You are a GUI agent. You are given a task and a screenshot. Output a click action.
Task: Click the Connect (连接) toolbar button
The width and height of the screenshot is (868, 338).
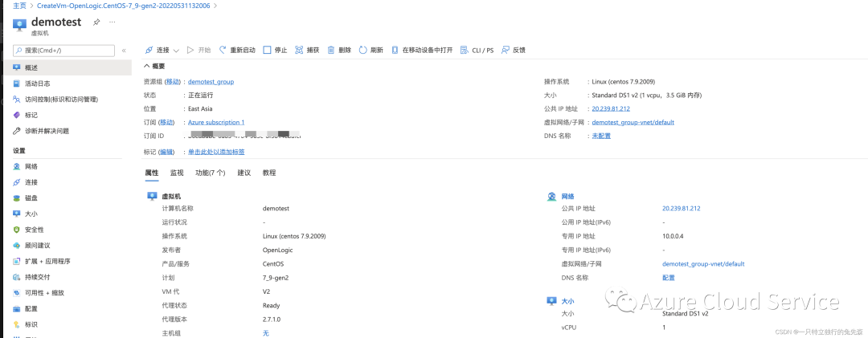click(x=158, y=50)
